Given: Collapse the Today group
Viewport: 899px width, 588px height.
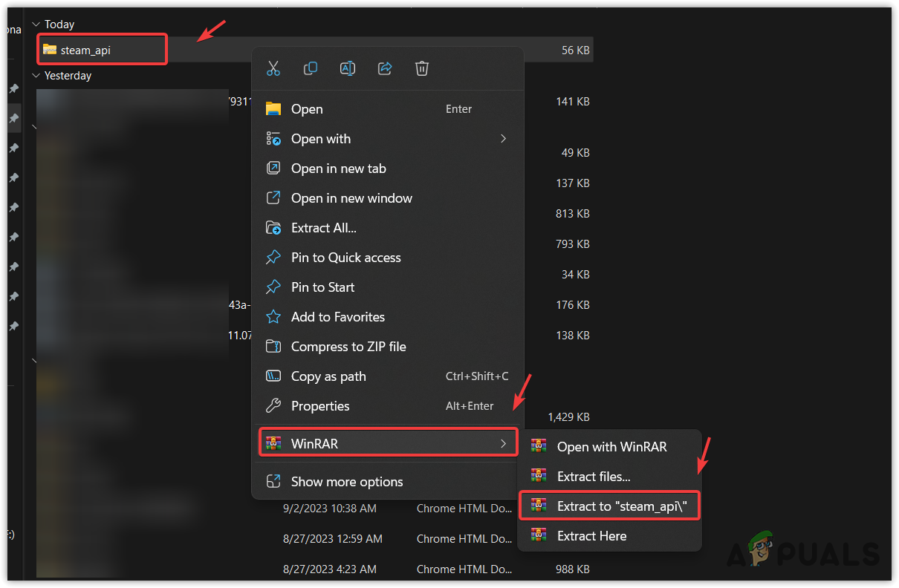Looking at the screenshot, I should pos(36,24).
